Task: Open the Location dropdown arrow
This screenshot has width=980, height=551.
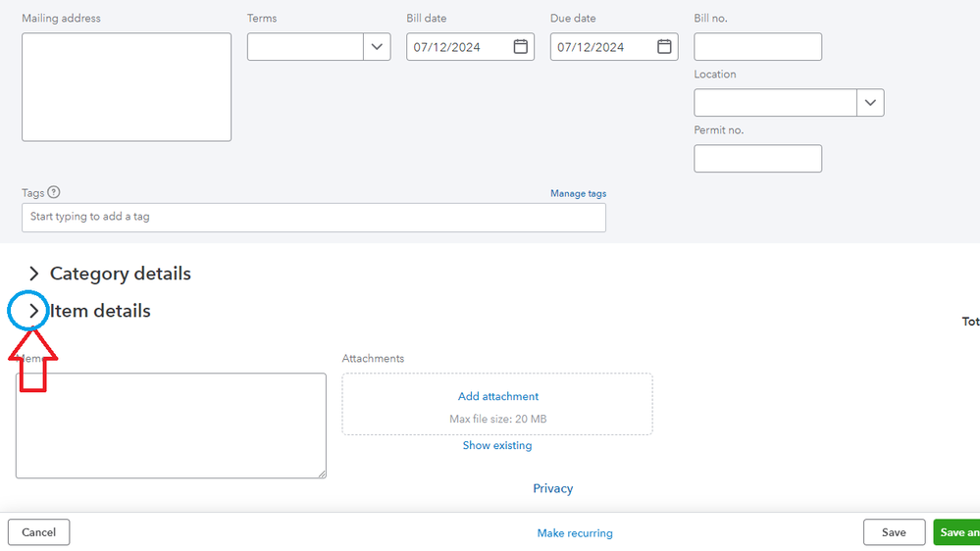Action: tap(870, 102)
